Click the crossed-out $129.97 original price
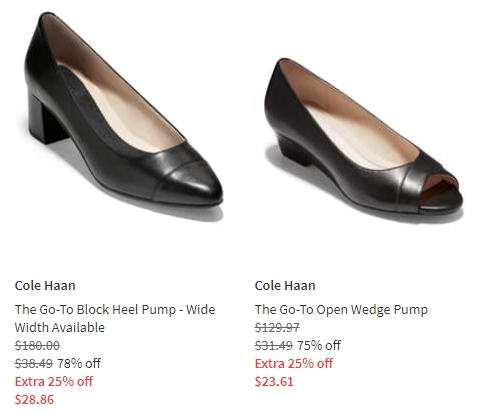This screenshot has width=478, height=412. (277, 327)
